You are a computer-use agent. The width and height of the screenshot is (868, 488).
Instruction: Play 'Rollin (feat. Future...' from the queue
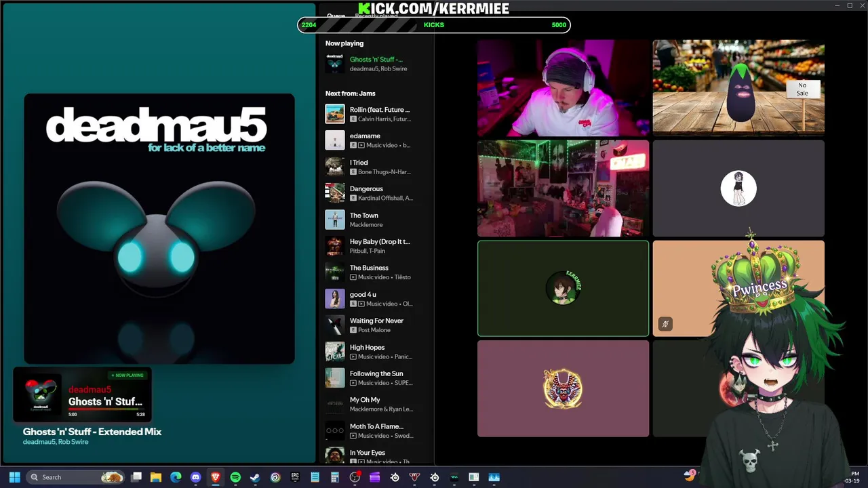[376, 114]
